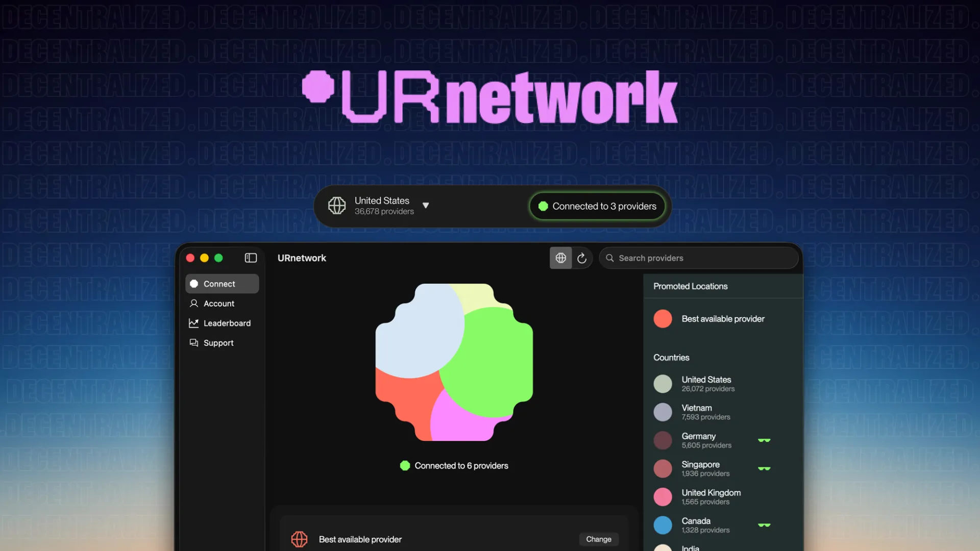The image size is (980, 551).
Task: Click the refresh providers icon
Action: 582,258
